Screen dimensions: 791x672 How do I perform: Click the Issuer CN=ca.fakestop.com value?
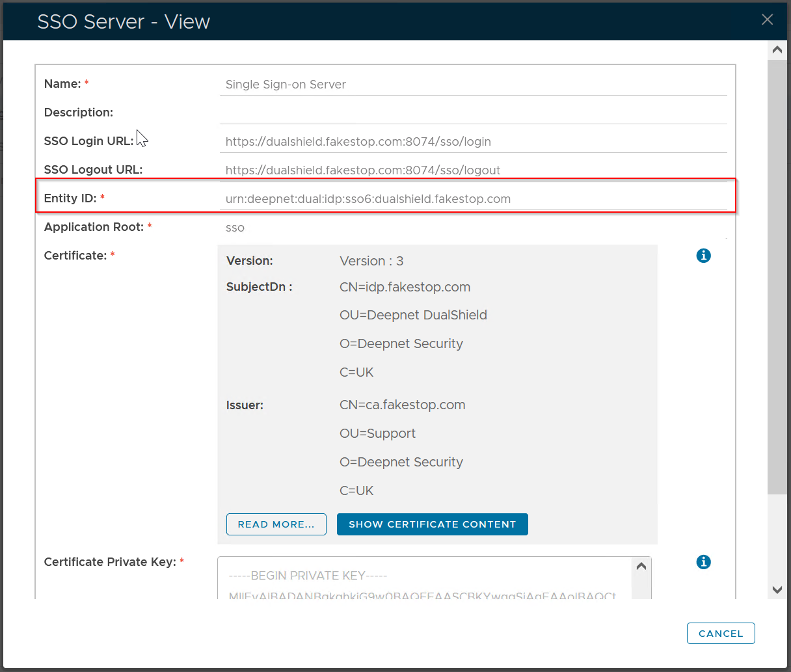pyautogui.click(x=402, y=405)
